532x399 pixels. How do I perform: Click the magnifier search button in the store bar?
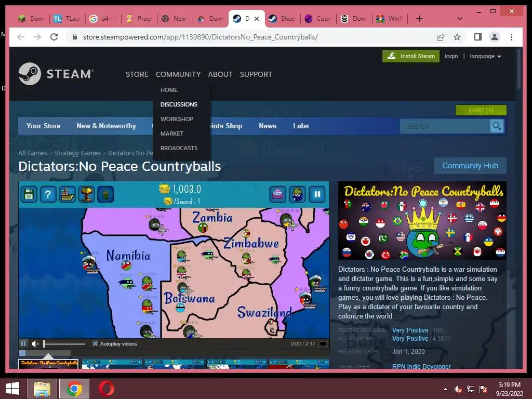coord(497,126)
